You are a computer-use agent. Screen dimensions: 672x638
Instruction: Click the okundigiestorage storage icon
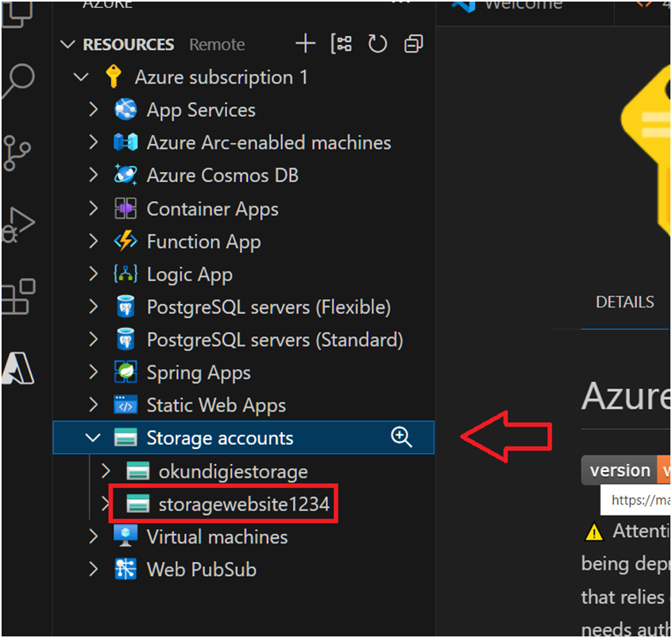(x=138, y=471)
